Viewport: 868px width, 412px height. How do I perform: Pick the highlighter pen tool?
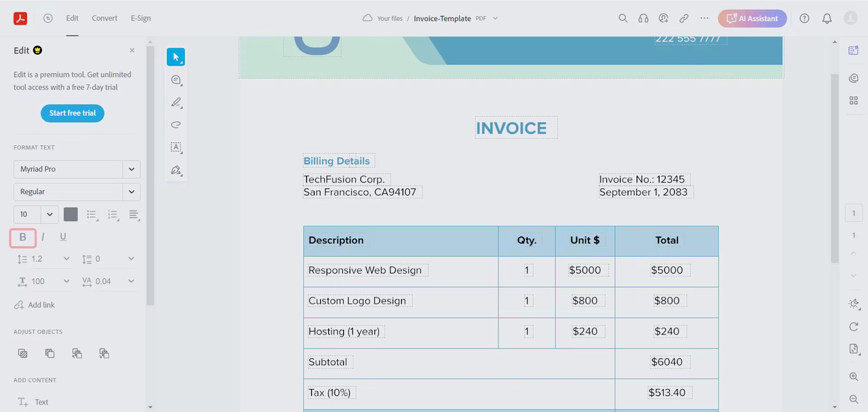click(176, 102)
